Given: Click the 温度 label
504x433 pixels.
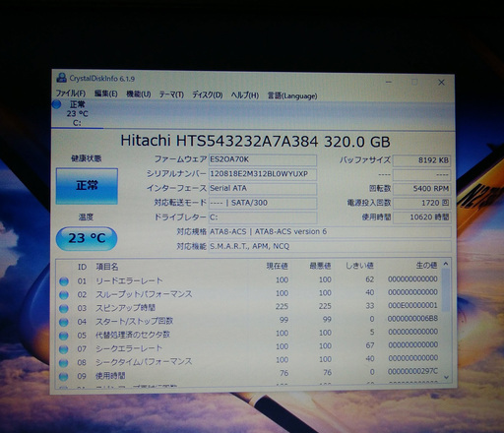Looking at the screenshot, I should [86, 216].
